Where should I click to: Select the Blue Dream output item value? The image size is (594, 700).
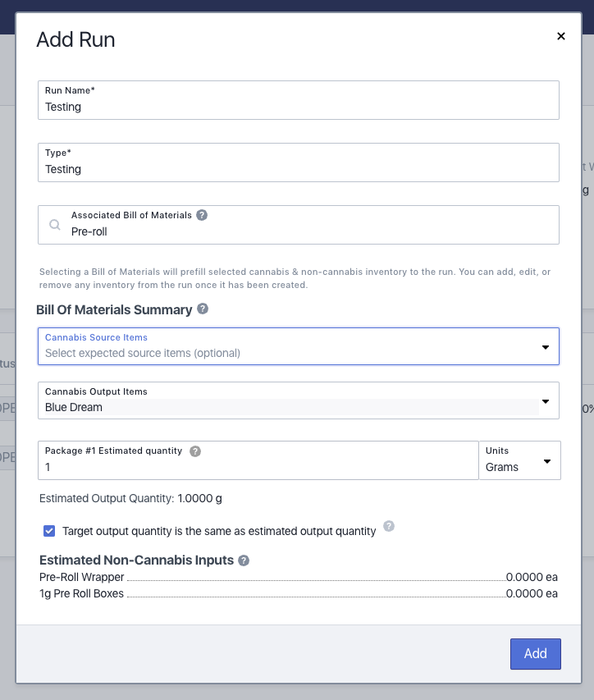(x=74, y=407)
